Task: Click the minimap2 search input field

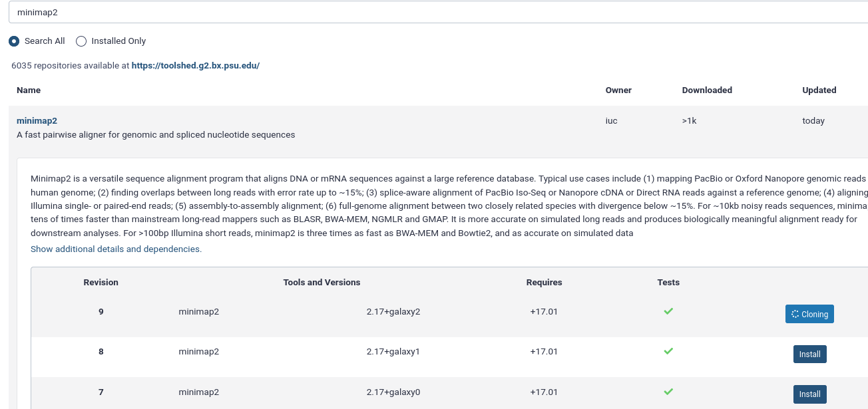Action: tap(438, 11)
